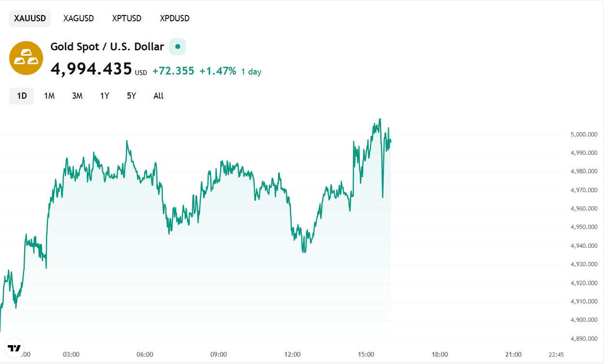This screenshot has height=364, width=604.
Task: Click the active 1D range button
Action: pyautogui.click(x=21, y=96)
